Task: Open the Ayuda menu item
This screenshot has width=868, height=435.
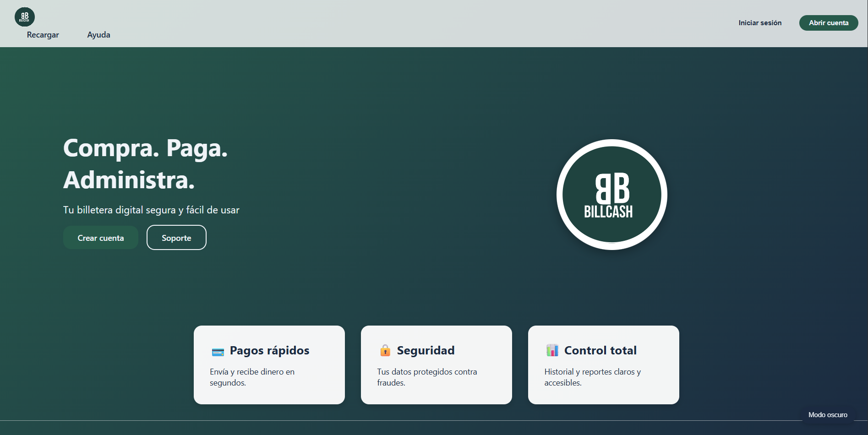Action: click(x=98, y=35)
